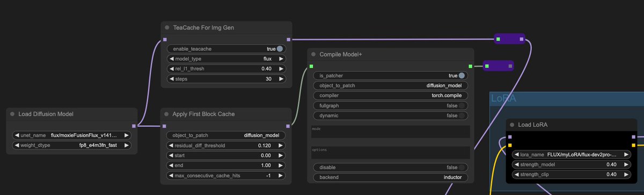Click object_to_patch field in Apply First Block Cache

[226, 135]
